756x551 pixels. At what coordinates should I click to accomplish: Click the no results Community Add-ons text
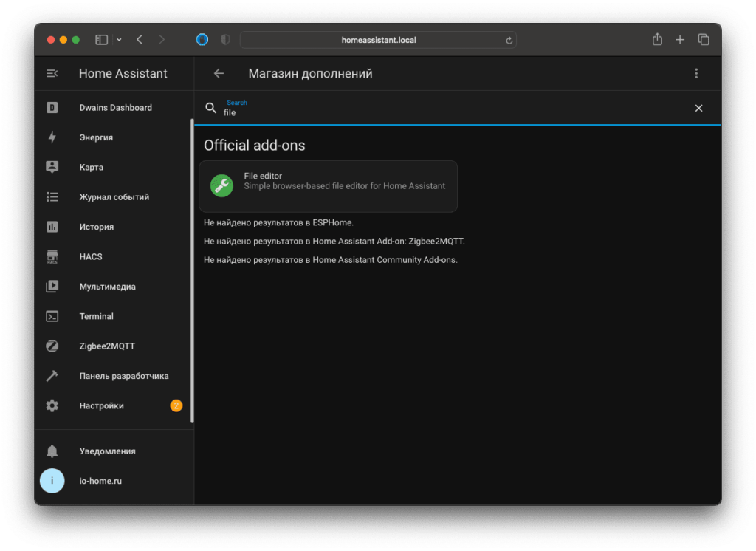[x=330, y=259]
